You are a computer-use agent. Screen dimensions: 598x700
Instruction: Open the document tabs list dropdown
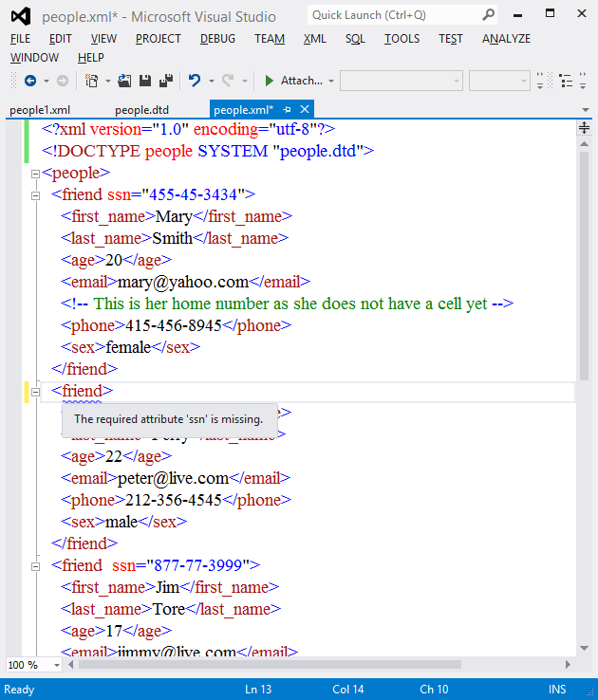coord(586,110)
